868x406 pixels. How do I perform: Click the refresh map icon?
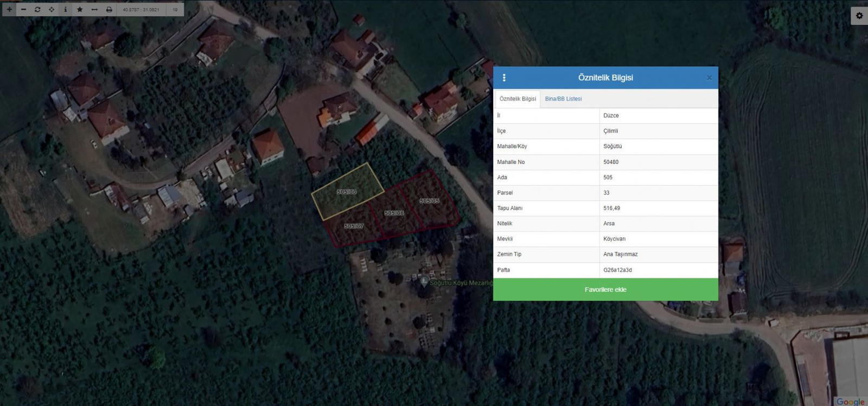[x=37, y=9]
